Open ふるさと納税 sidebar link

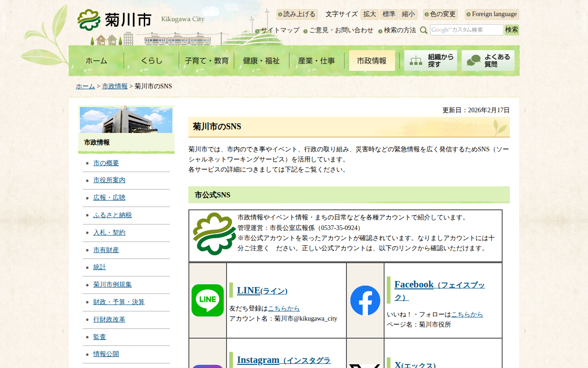point(113,215)
